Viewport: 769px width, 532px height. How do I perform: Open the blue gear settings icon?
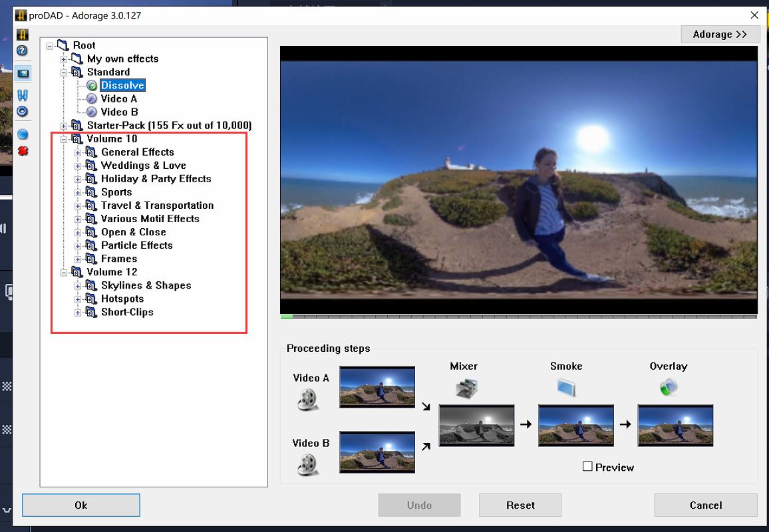tap(22, 111)
